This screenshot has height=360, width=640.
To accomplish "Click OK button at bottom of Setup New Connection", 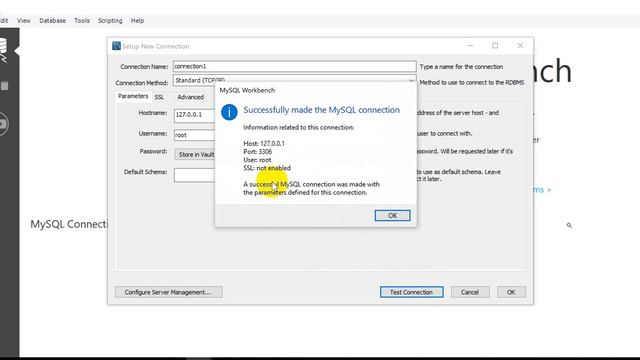I will (x=511, y=292).
